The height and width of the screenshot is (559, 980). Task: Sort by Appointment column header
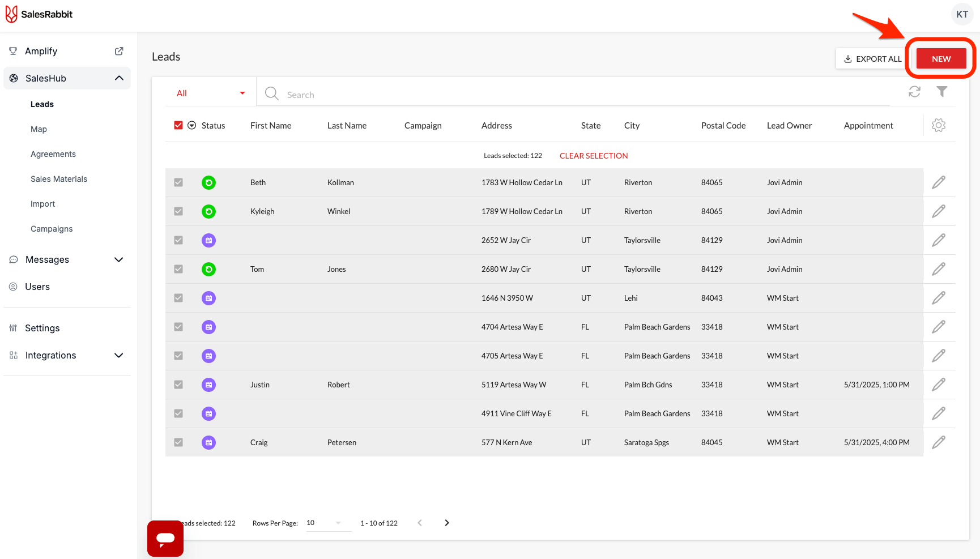pyautogui.click(x=868, y=126)
